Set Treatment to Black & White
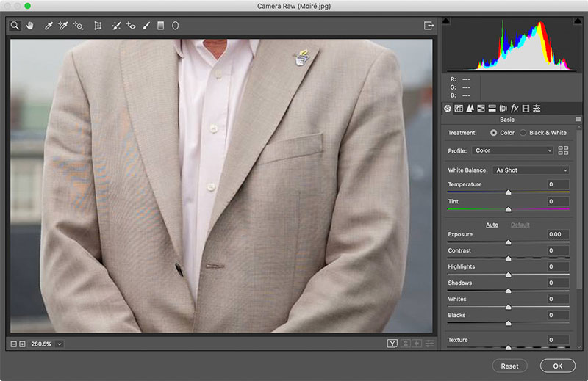Image resolution: width=588 pixels, height=381 pixels. click(x=523, y=133)
